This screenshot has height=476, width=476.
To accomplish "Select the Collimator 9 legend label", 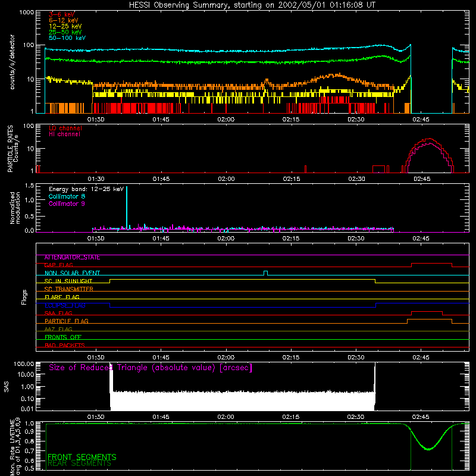I will [67, 203].
